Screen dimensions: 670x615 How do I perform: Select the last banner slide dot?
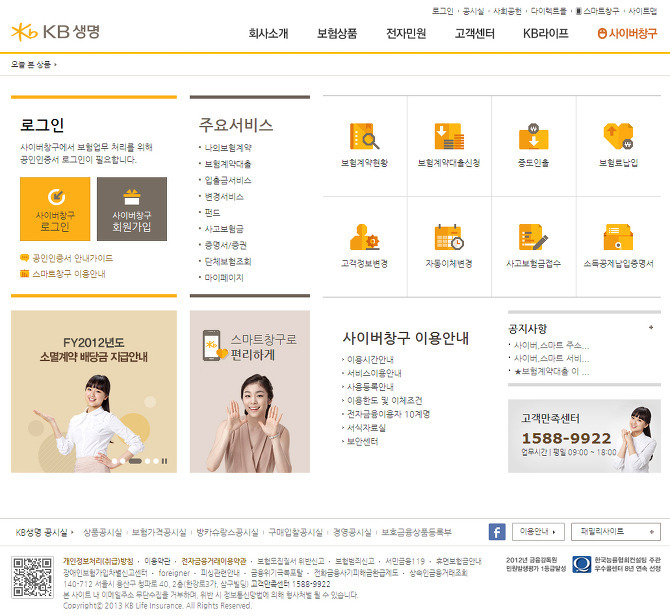pos(156,461)
